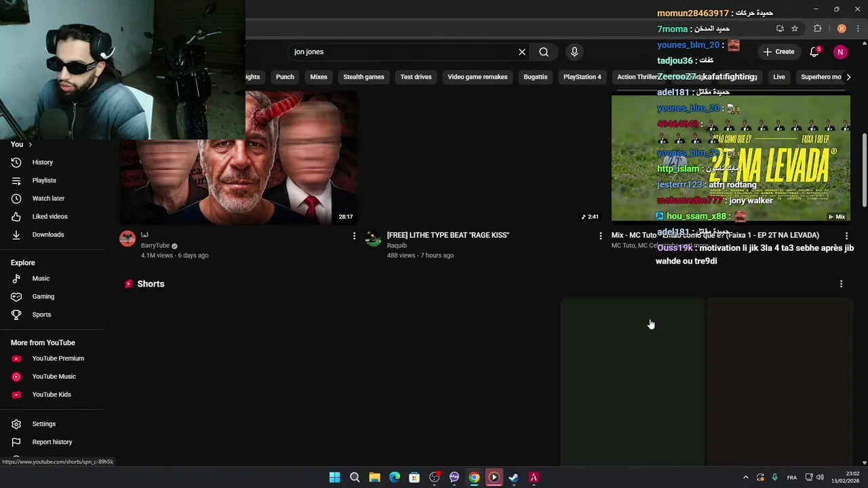Open the Shorts section options menu

[x=841, y=284]
